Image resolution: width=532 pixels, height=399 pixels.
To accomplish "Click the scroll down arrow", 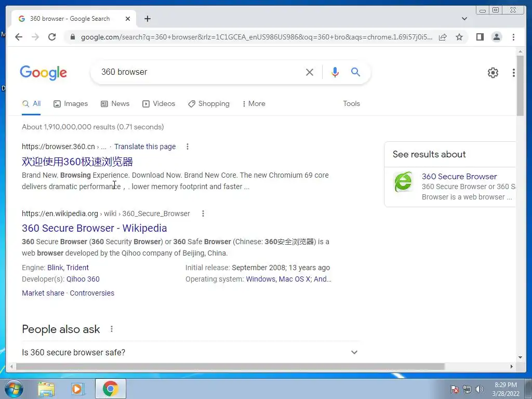I will click(520, 357).
